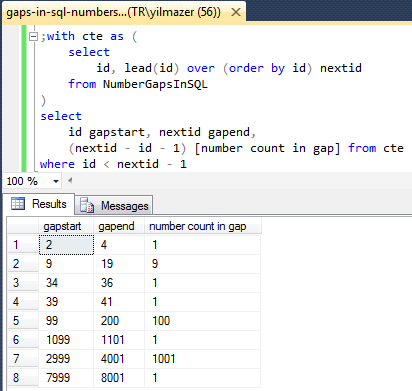
Task: Click the horizontal scrollbar left arrow
Action: pyautogui.click(x=70, y=181)
